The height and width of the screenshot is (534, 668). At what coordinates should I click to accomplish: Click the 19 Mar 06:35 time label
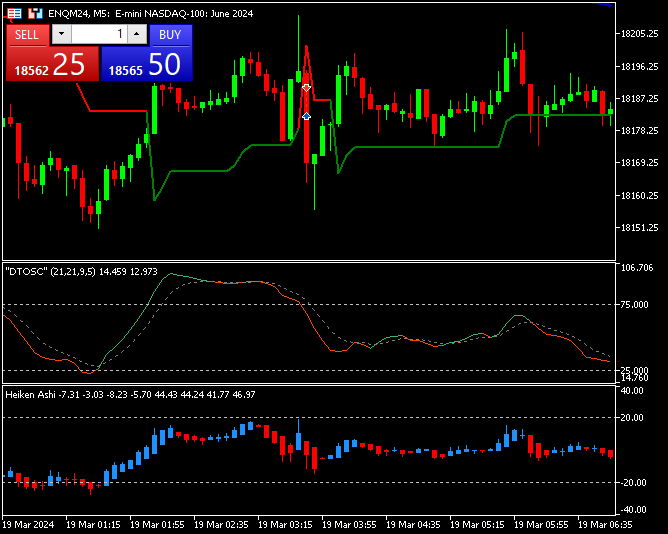605,525
